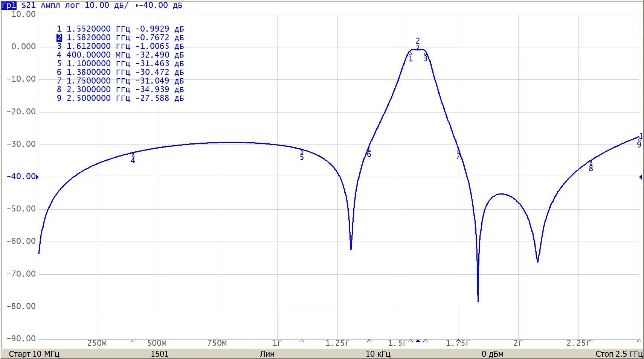Viewport: 644px width, 359px height.
Task: Click the Гр1 trace label
Action: (9, 5)
